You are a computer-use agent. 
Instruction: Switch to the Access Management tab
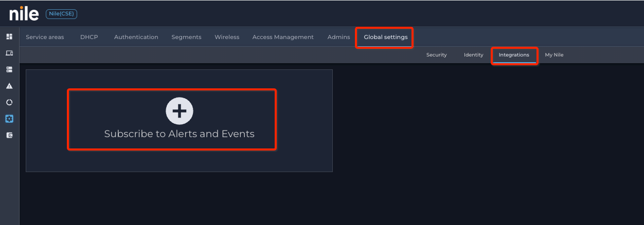(x=283, y=37)
